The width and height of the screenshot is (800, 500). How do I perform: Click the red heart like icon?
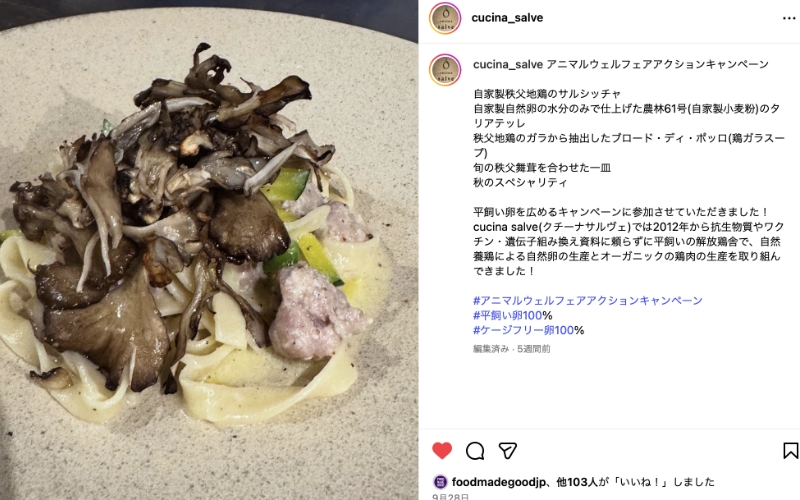click(x=442, y=451)
